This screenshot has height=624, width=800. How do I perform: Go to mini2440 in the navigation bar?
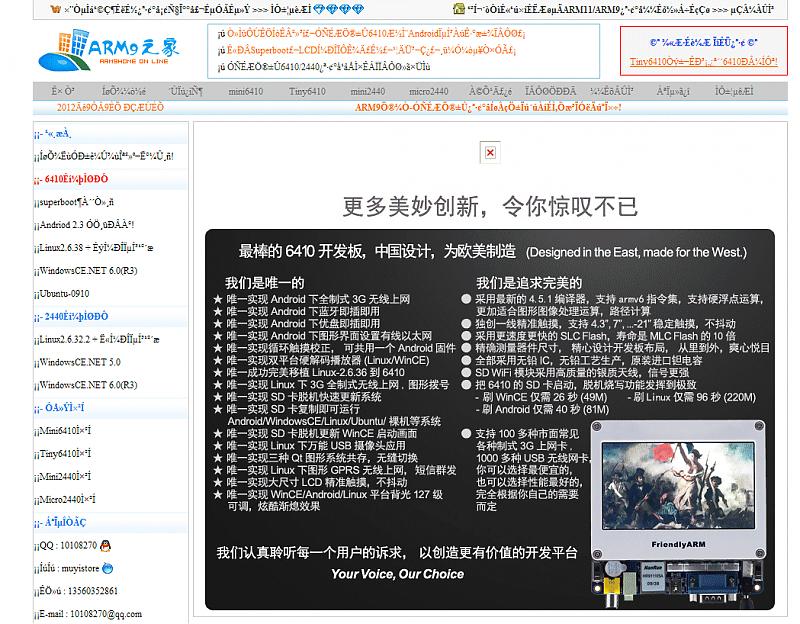pos(367,91)
